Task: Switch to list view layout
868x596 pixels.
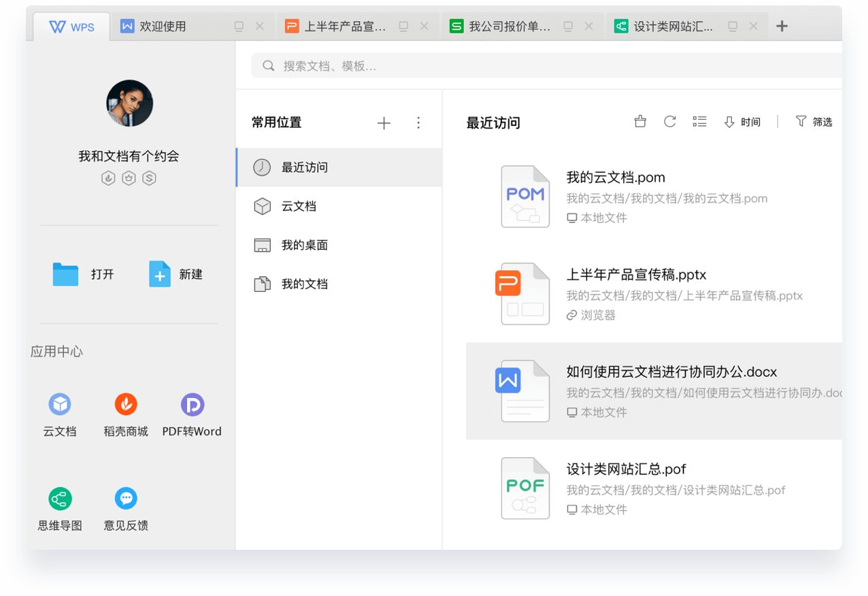Action: pyautogui.click(x=699, y=121)
